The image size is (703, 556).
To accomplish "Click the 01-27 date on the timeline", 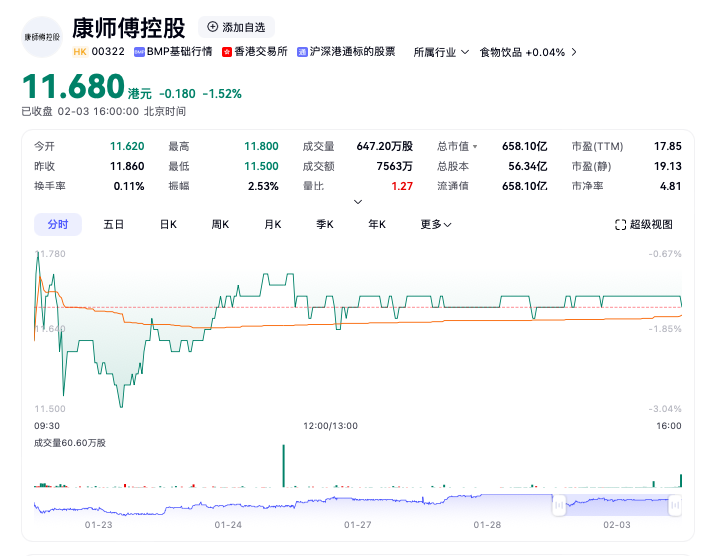I will pyautogui.click(x=358, y=525).
